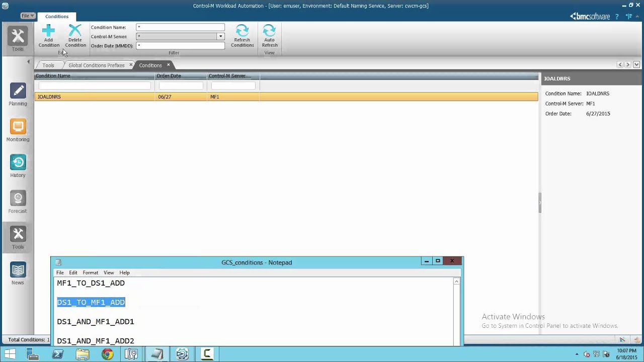Click the layout icon beside the help icon
The width and height of the screenshot is (644, 362).
[629, 17]
